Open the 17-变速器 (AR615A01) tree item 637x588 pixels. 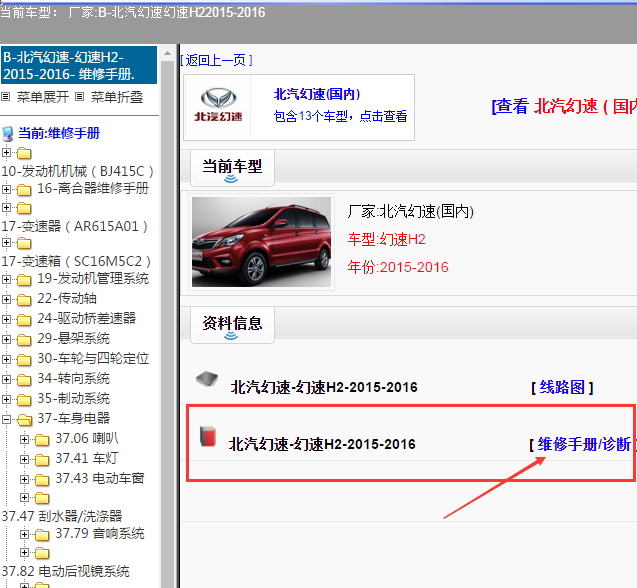(x=74, y=226)
